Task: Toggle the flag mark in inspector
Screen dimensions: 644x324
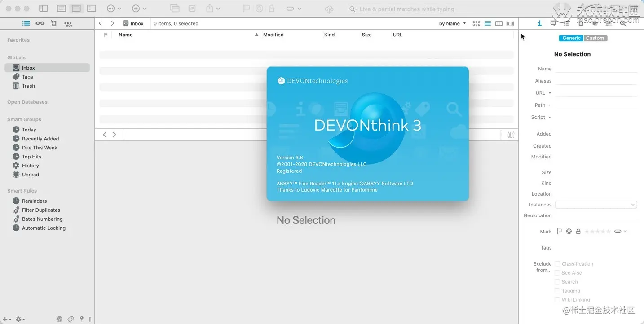Action: point(559,232)
